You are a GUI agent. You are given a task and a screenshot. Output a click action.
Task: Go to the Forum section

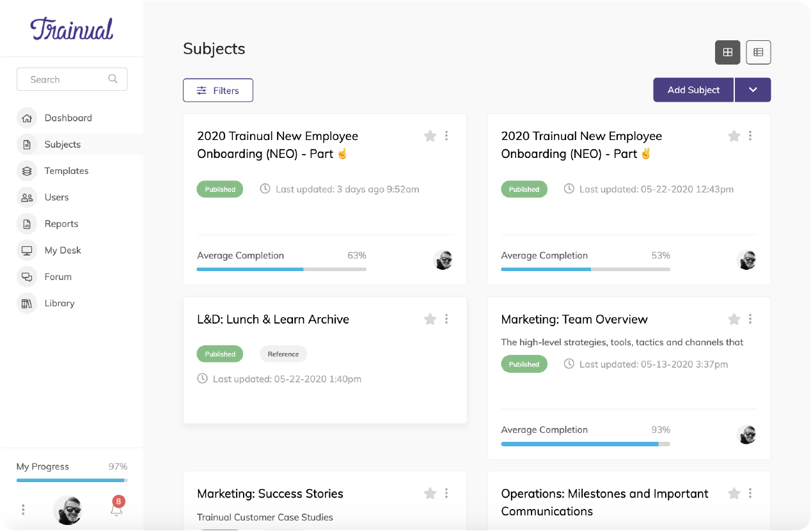point(58,276)
